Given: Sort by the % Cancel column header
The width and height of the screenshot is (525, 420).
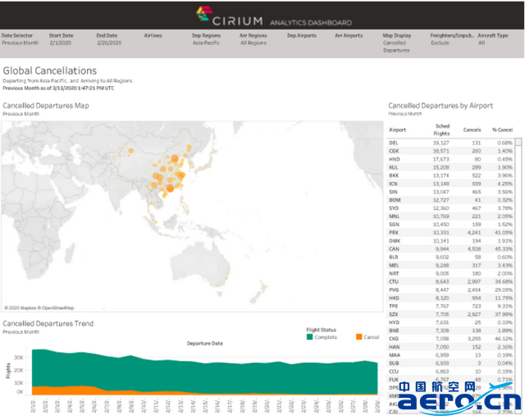Looking at the screenshot, I should click(502, 130).
